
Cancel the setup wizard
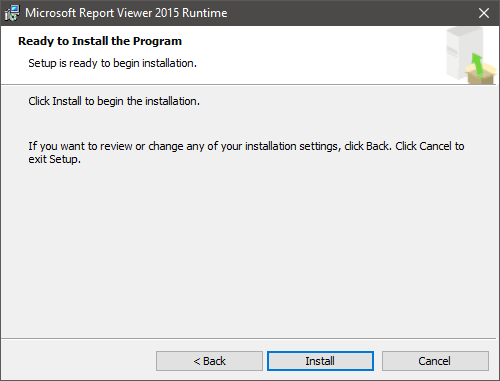pyautogui.click(x=435, y=361)
